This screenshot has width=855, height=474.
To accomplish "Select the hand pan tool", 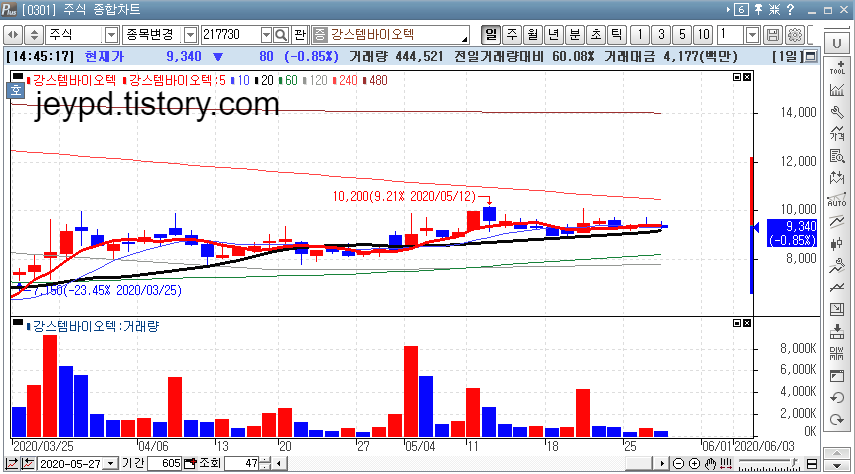I will click(710, 464).
